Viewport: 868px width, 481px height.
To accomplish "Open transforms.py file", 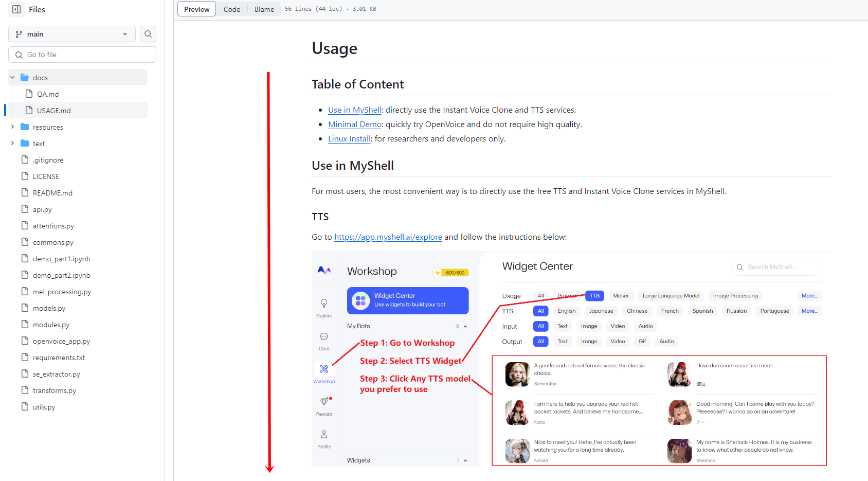I will point(55,390).
